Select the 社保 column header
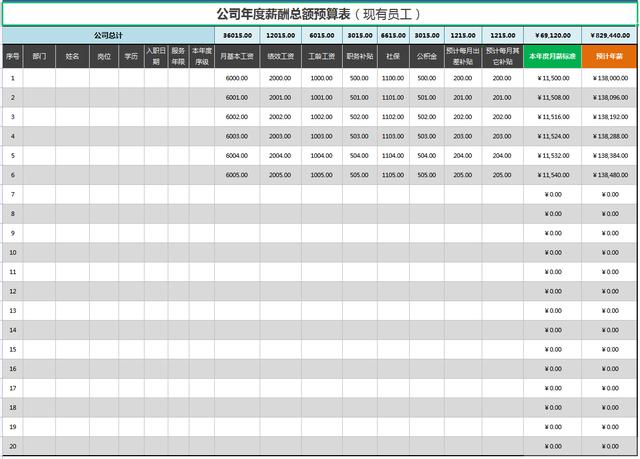640x459 pixels. [393, 56]
